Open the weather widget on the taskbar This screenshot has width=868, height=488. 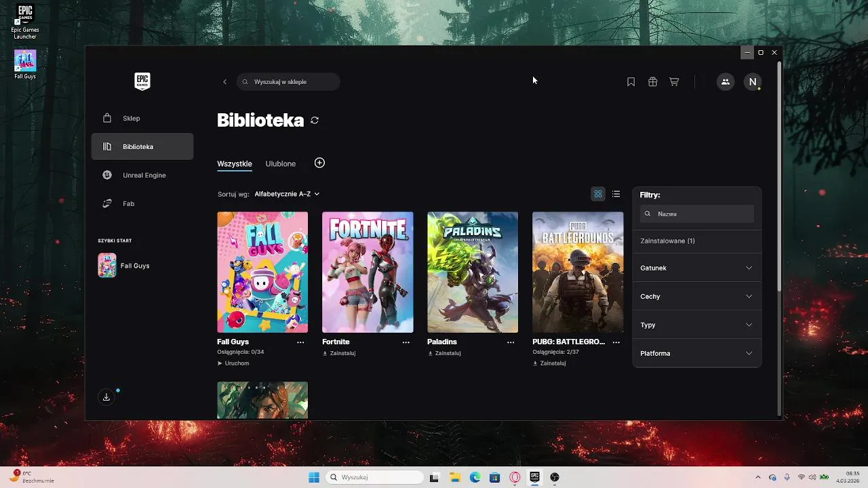pyautogui.click(x=32, y=477)
